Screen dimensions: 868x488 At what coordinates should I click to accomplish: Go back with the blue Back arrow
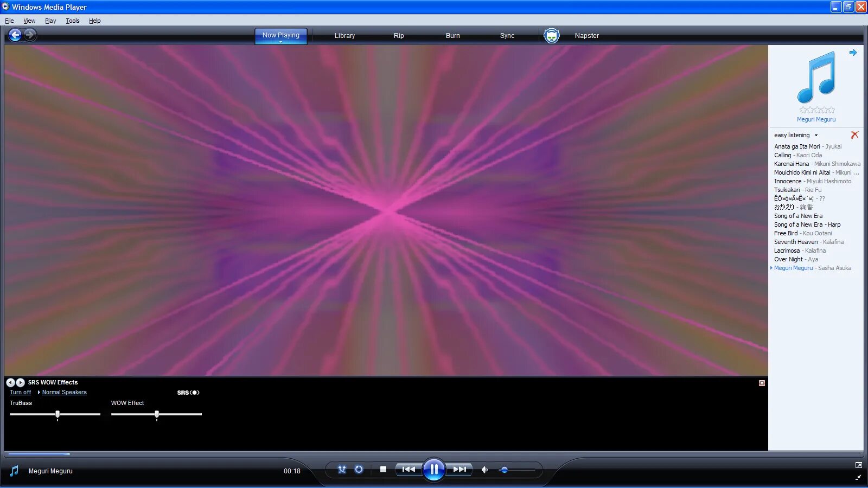click(15, 35)
